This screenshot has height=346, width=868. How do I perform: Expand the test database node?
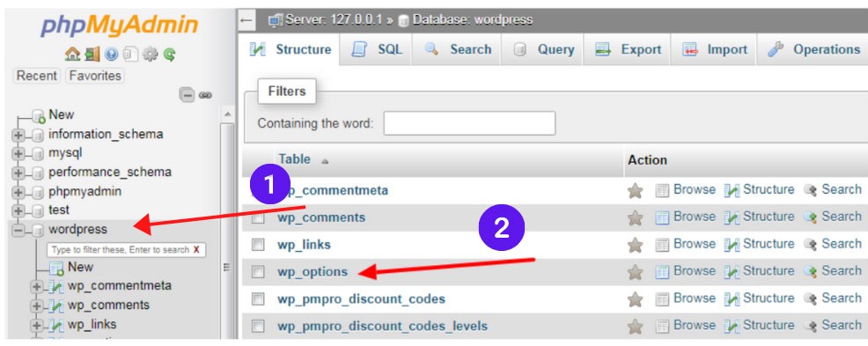18,211
